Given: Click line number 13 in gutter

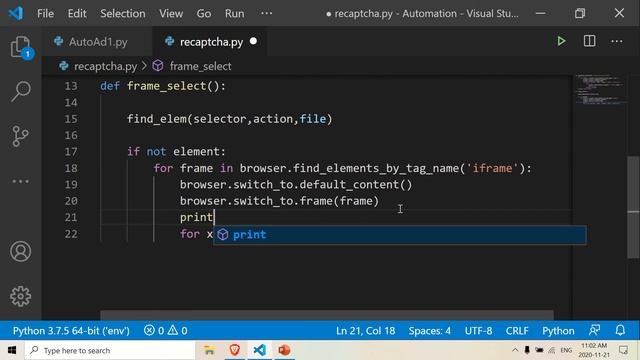Looking at the screenshot, I should [x=71, y=86].
